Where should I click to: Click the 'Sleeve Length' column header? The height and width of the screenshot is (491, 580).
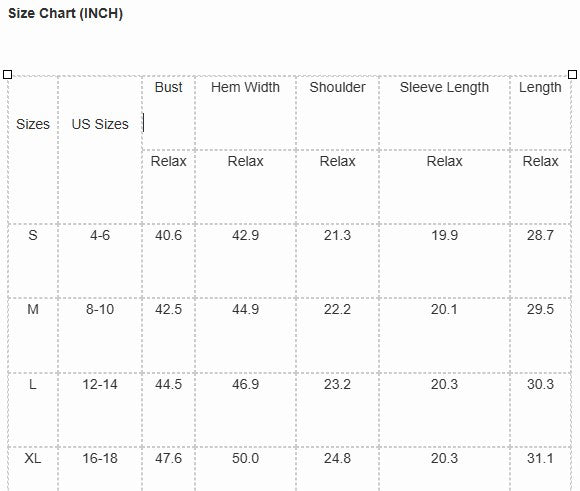[444, 87]
